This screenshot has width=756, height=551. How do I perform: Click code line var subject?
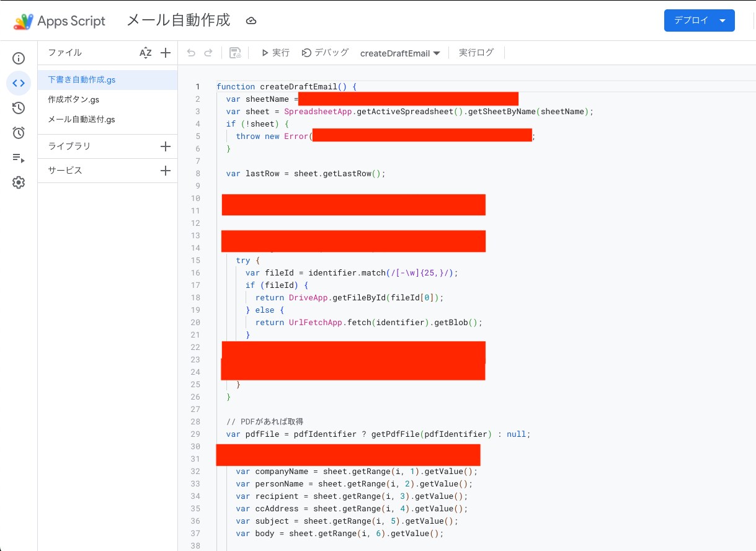pyautogui.click(x=347, y=521)
